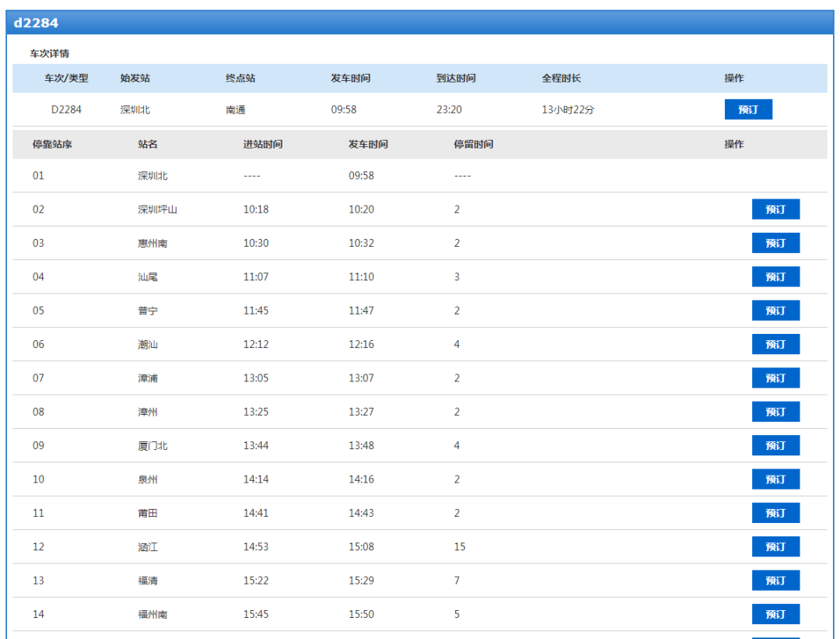This screenshot has width=840, height=639.
Task: Click departure time 13:48 at 厦门北
Action: click(x=362, y=446)
